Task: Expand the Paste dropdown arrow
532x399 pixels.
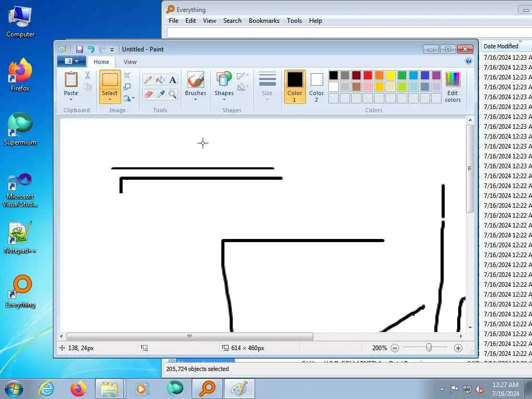Action: tap(71, 100)
